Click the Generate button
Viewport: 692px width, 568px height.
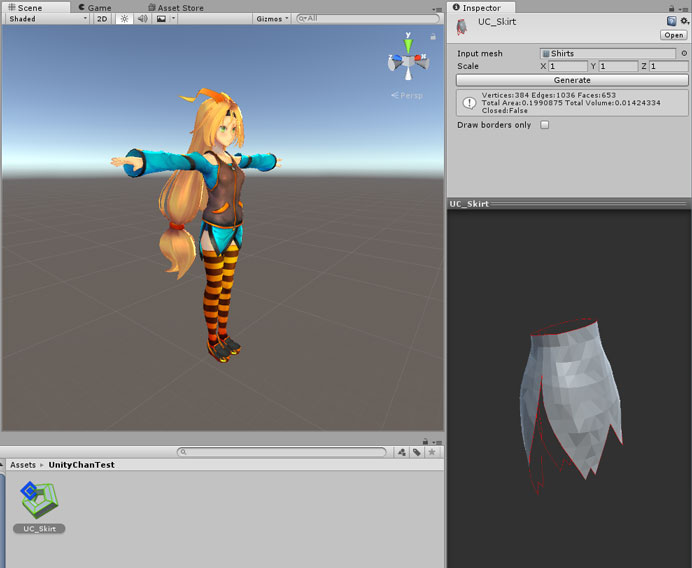point(572,80)
